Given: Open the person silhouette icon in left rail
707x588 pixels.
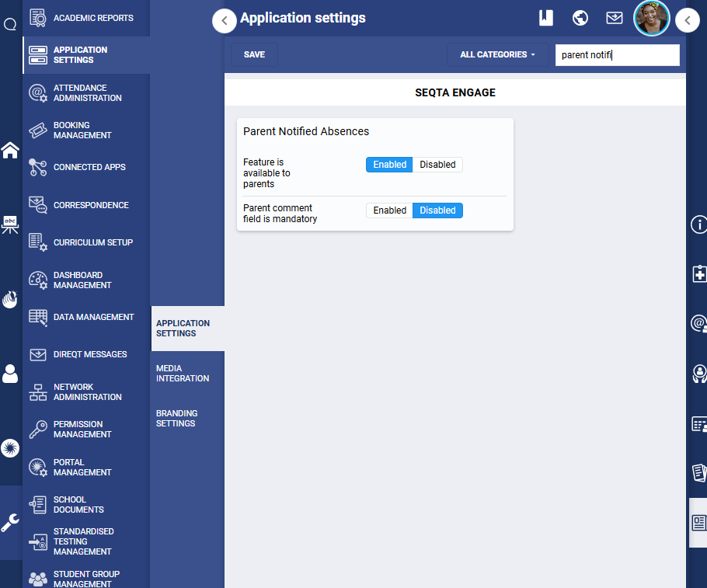Looking at the screenshot, I should [x=10, y=374].
